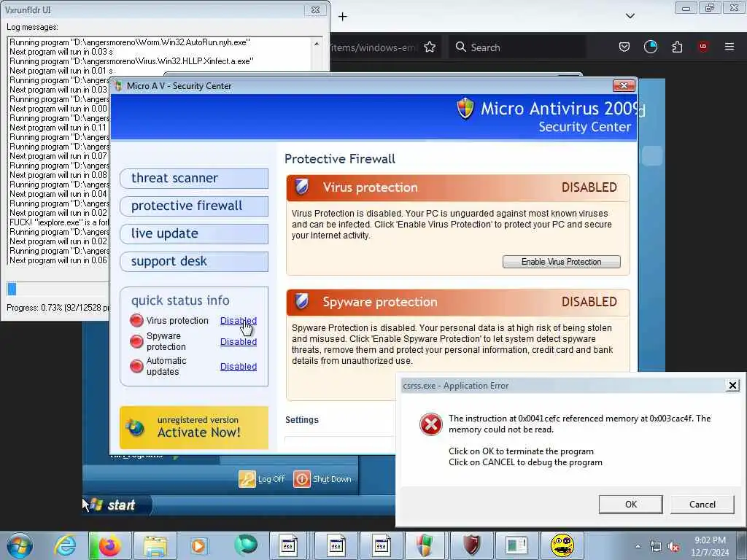Bookmark the page with the Firefox star icon

click(x=430, y=47)
